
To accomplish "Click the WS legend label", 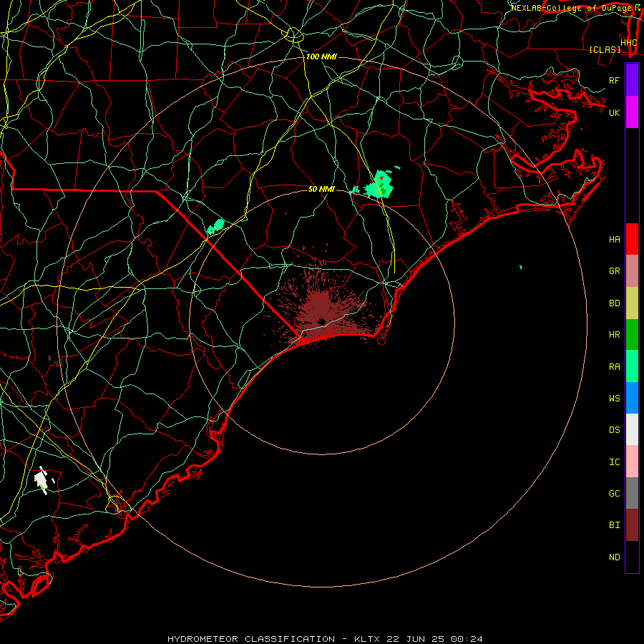I will [x=614, y=399].
